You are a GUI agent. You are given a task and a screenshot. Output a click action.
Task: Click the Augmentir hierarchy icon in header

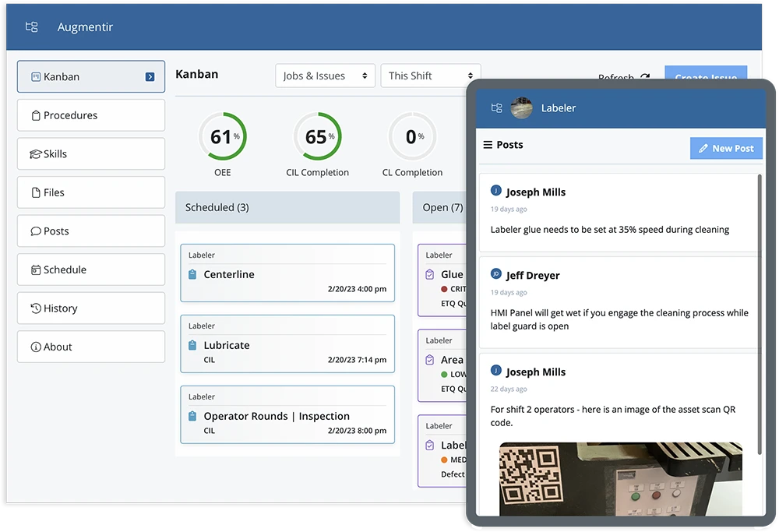click(x=31, y=27)
